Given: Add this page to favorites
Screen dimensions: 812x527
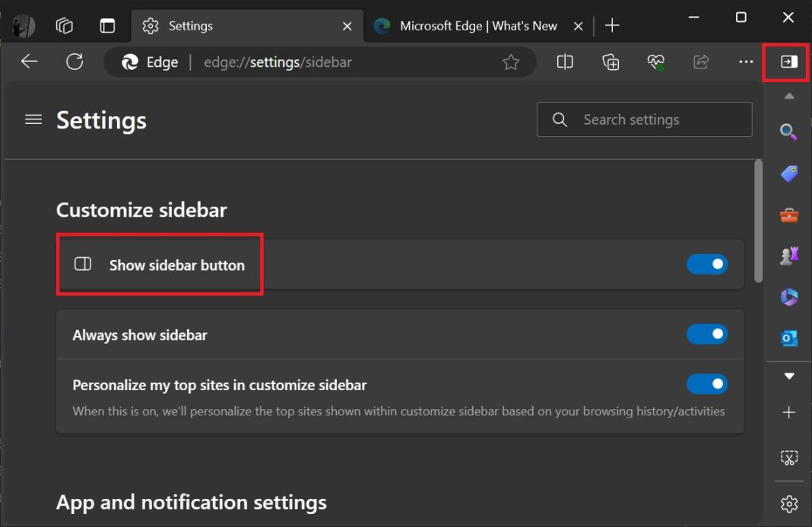Looking at the screenshot, I should pyautogui.click(x=512, y=62).
